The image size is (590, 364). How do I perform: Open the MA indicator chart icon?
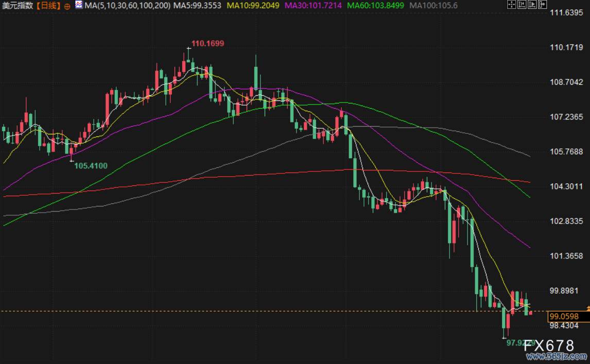78,5
